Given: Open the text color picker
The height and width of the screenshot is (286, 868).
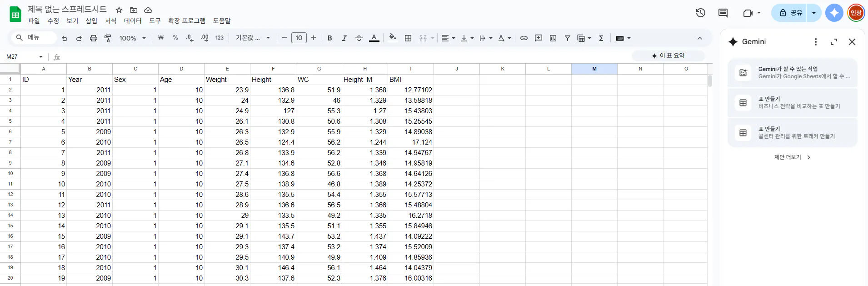Looking at the screenshot, I should [x=374, y=38].
